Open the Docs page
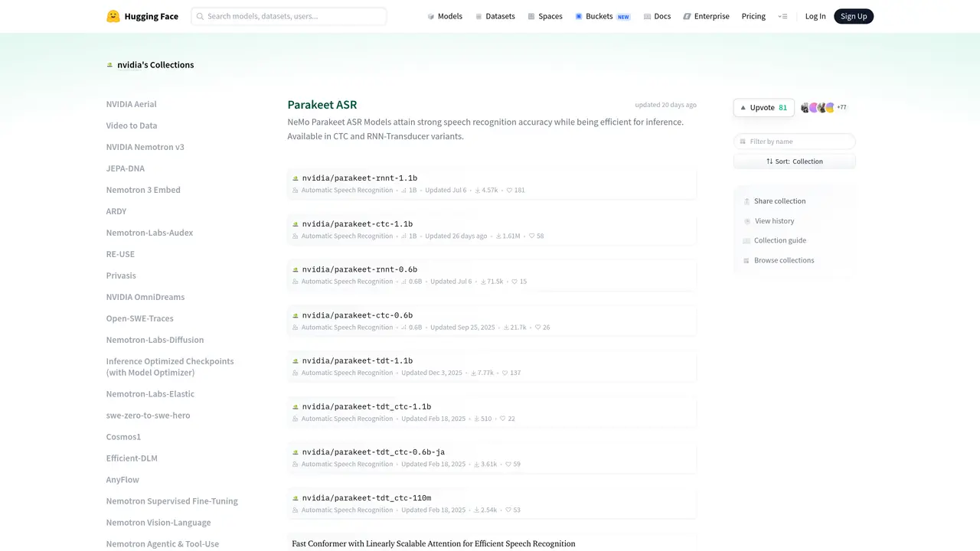This screenshot has height=551, width=980. point(657,16)
